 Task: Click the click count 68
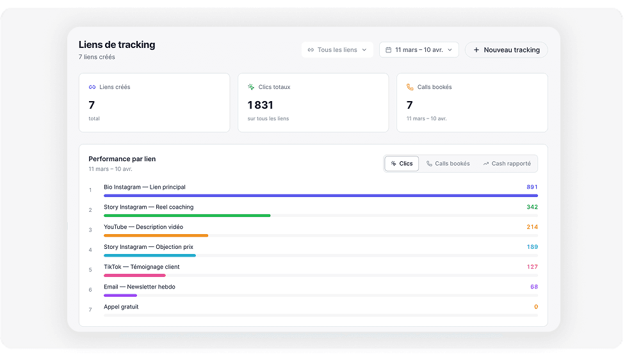pos(534,287)
